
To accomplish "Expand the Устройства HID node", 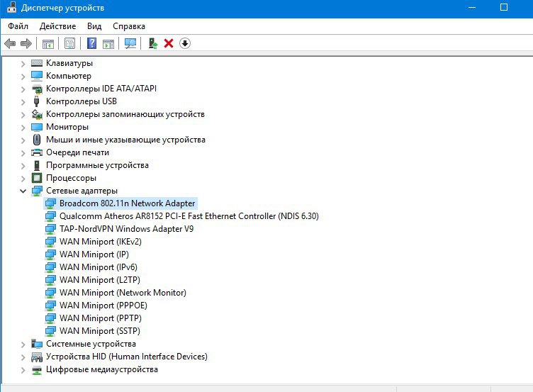I will point(23,357).
